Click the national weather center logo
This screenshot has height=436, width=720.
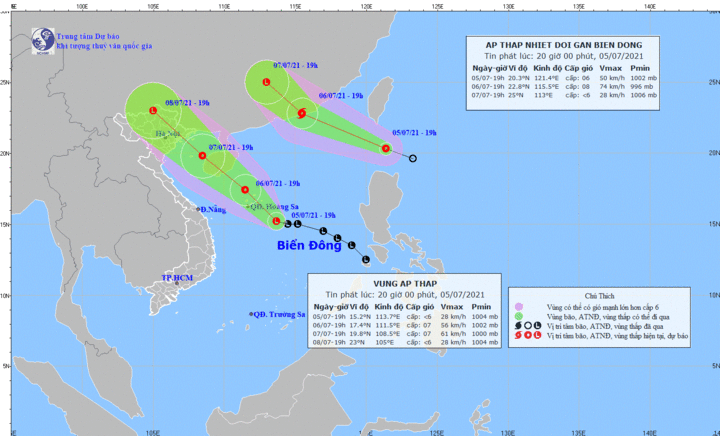point(41,40)
